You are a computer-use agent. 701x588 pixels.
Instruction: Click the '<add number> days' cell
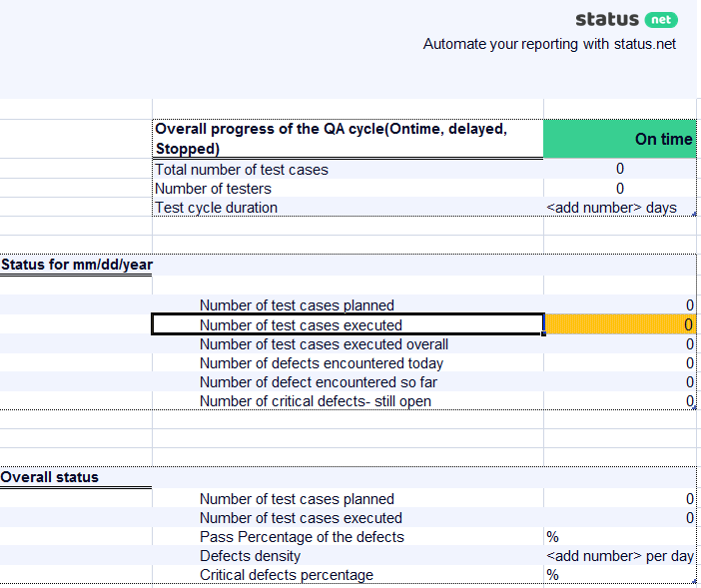tap(620, 208)
